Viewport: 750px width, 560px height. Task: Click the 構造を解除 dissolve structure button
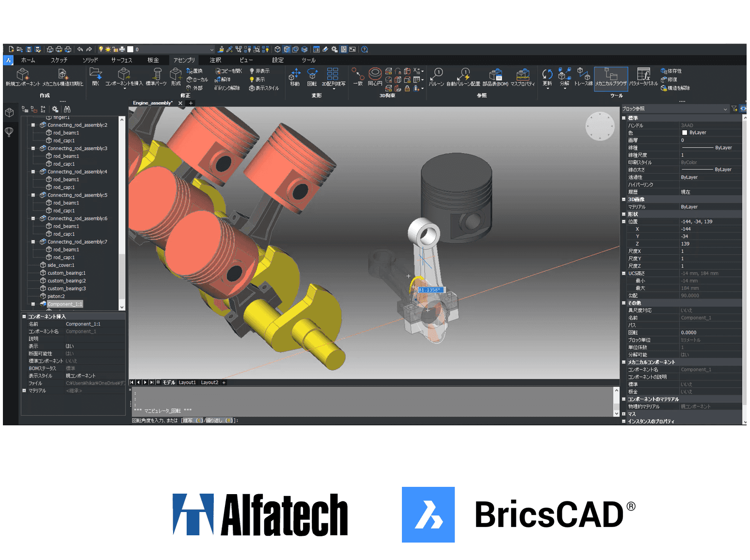click(x=675, y=88)
